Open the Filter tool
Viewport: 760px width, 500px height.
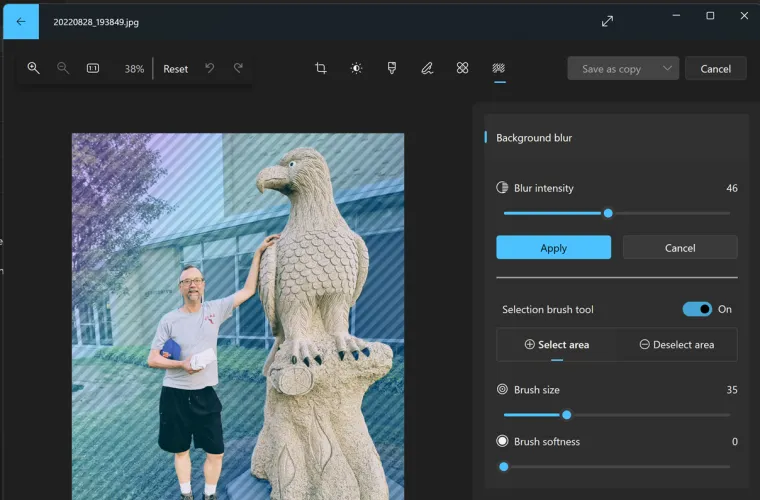click(392, 68)
